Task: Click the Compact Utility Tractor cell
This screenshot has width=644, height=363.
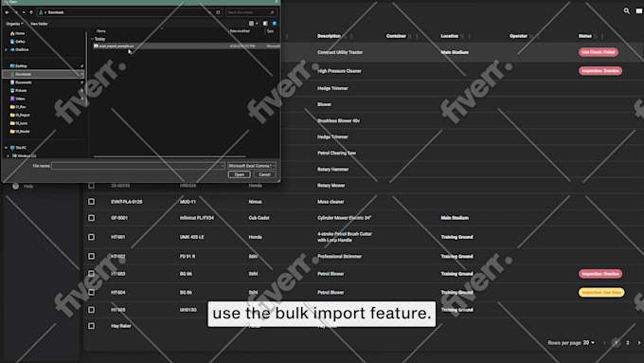Action: coord(340,53)
